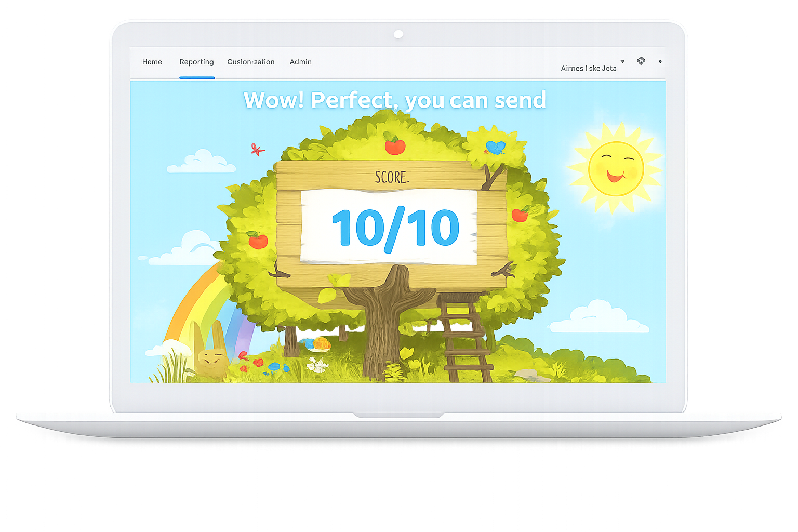
Task: Click the red butterfly in the sky
Action: tap(257, 150)
